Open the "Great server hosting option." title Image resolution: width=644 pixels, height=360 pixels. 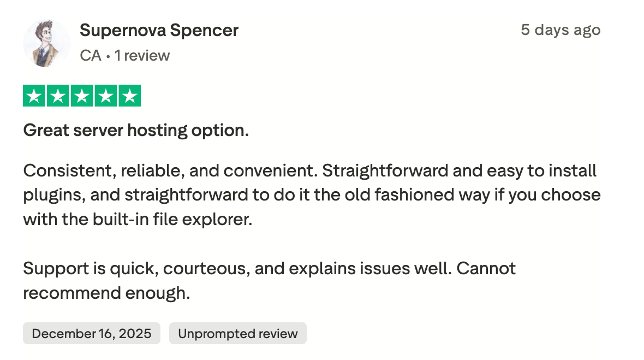136,131
